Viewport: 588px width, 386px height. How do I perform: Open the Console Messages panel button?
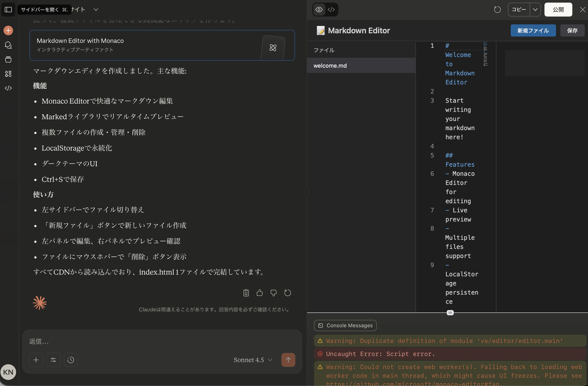tap(345, 326)
